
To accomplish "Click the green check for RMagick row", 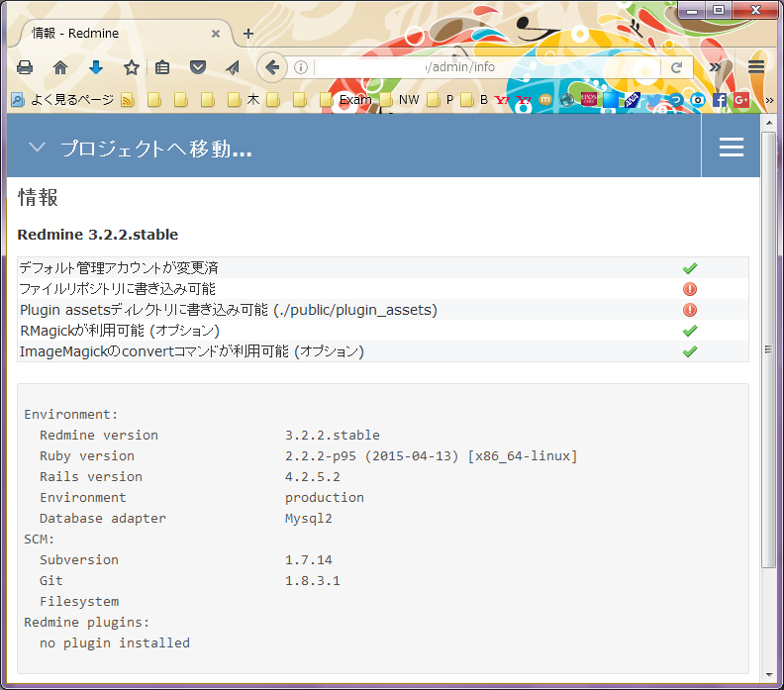I will click(690, 331).
